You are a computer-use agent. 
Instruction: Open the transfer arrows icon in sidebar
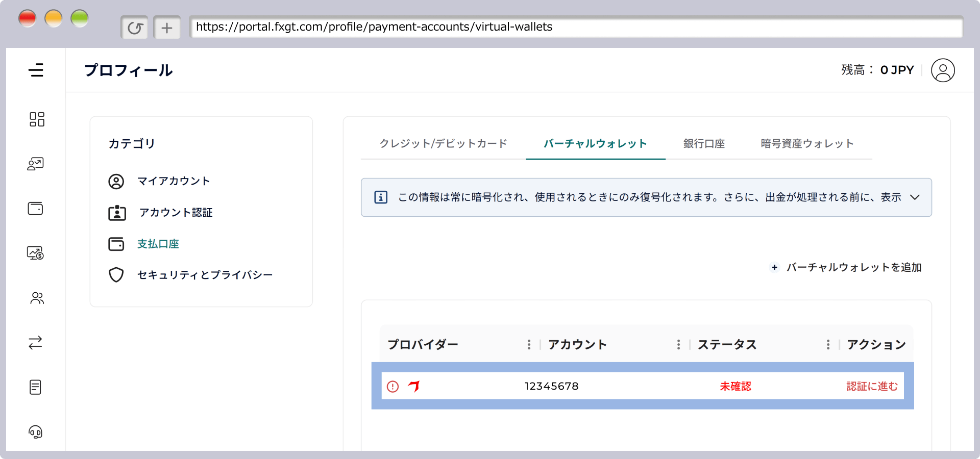[35, 342]
